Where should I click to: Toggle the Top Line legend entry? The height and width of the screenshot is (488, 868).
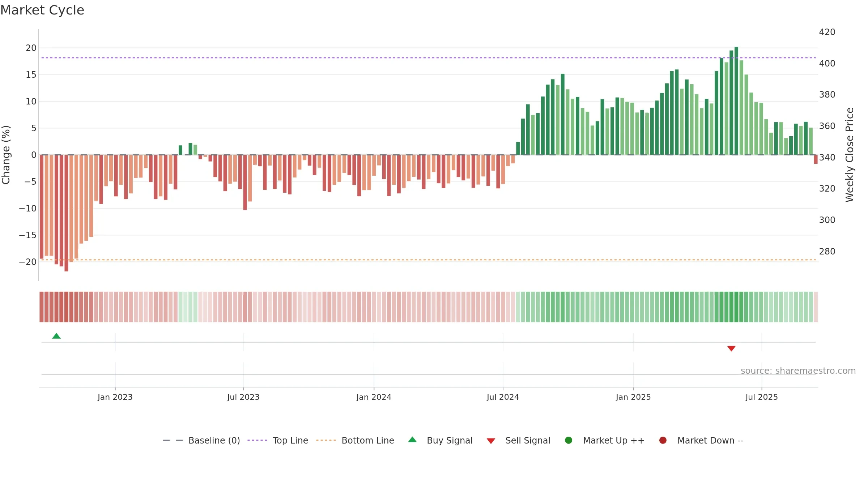point(278,440)
